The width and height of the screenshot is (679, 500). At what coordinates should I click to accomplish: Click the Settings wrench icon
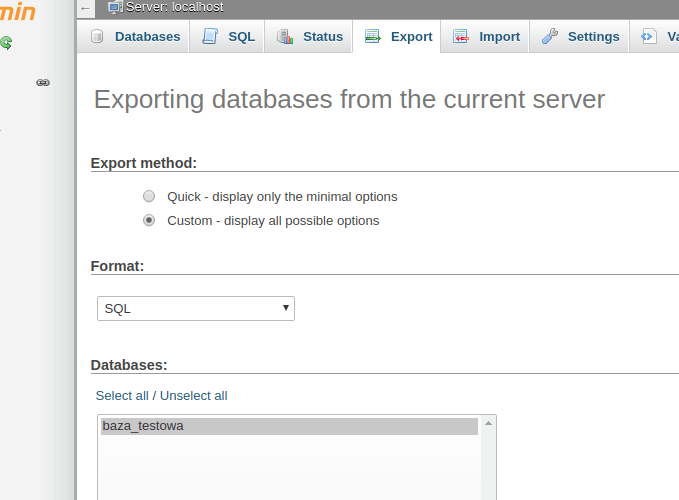coord(550,37)
